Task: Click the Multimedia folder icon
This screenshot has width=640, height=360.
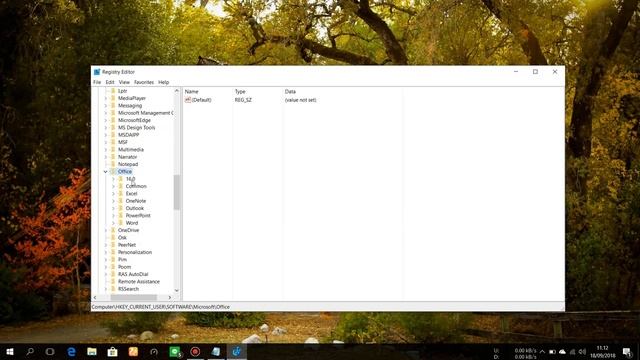Action: pyautogui.click(x=113, y=149)
